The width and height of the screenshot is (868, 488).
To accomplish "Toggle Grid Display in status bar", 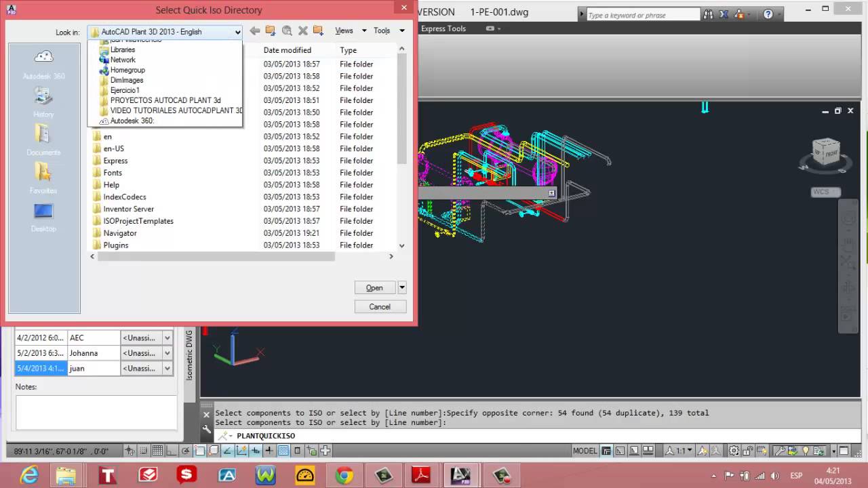I will pyautogui.click(x=157, y=451).
